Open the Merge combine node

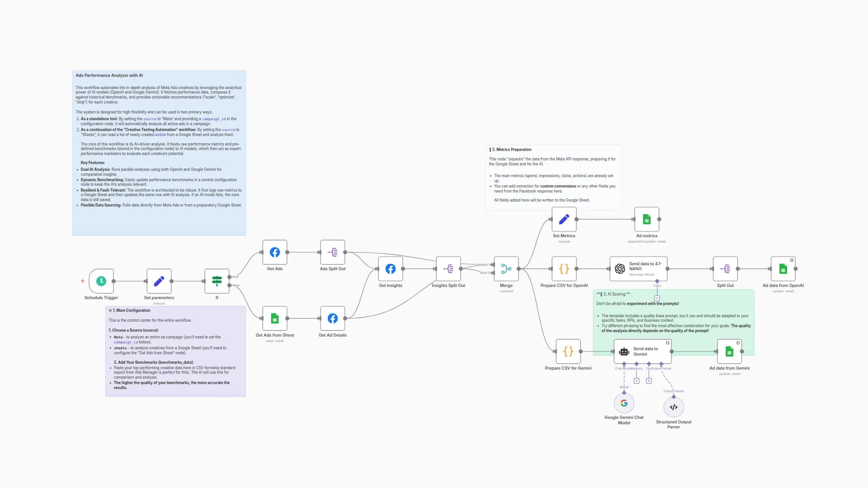(506, 268)
